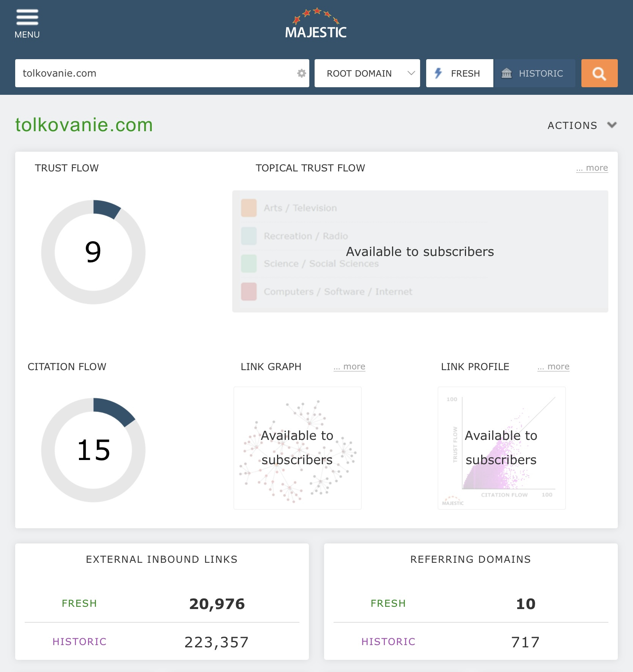This screenshot has height=672, width=633.
Task: Click the REFERRING DOMAINS heading
Action: pyautogui.click(x=471, y=559)
